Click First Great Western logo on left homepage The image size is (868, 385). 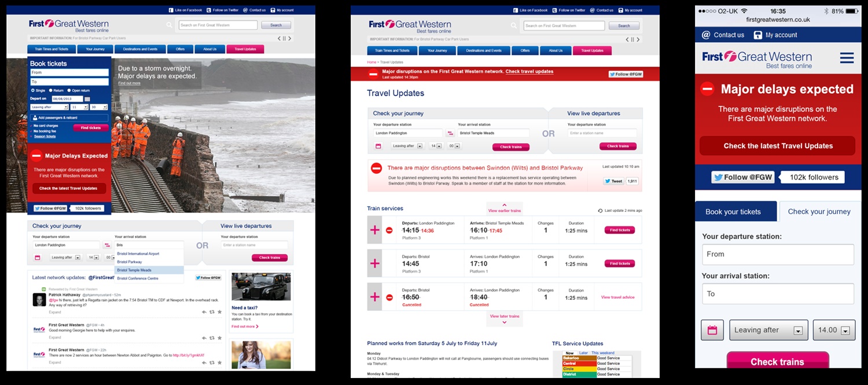69,25
